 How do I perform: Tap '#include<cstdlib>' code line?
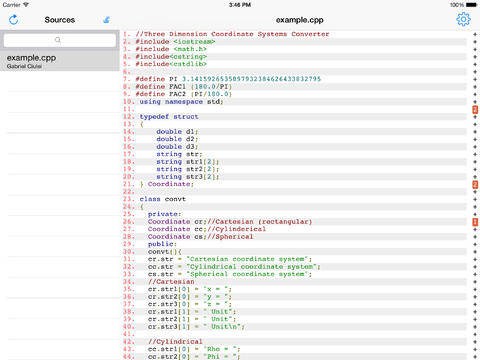[x=171, y=64]
